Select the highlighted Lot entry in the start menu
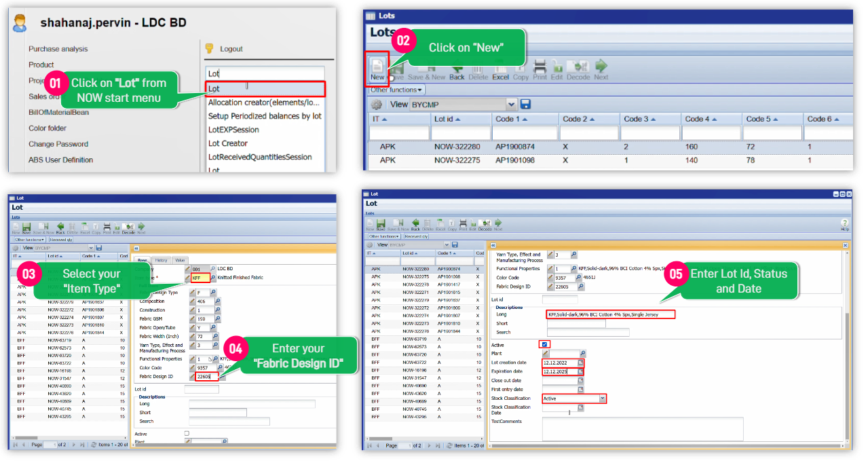The image size is (868, 463). coord(265,89)
